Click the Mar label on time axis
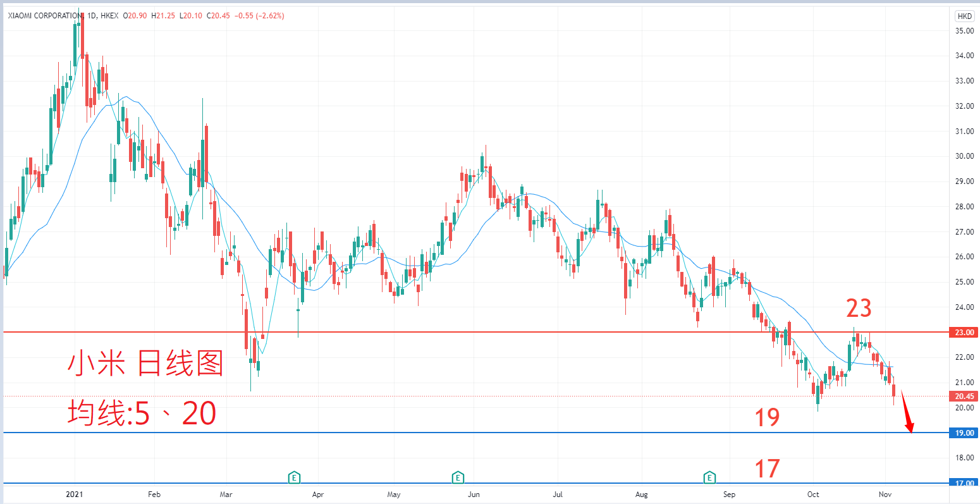 click(x=227, y=495)
